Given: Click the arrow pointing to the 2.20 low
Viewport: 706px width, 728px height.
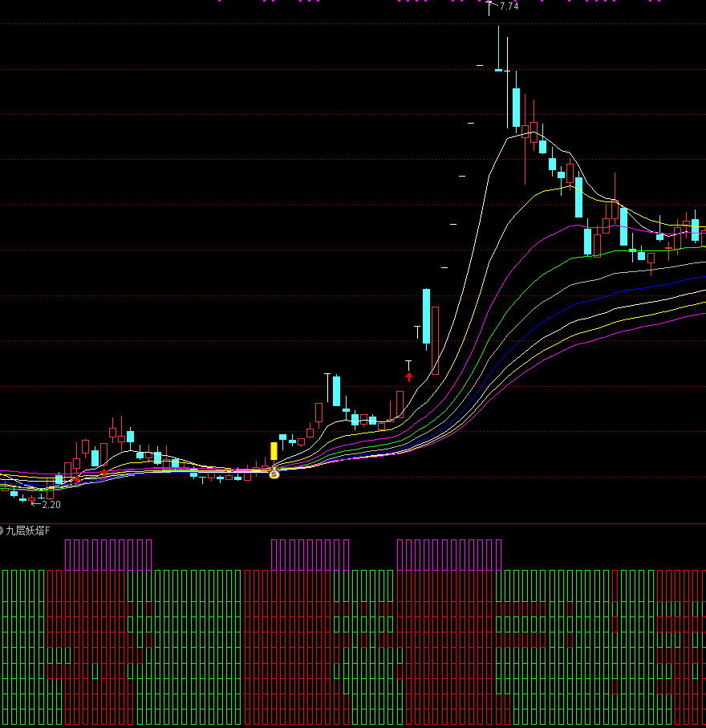Looking at the screenshot, I should click(x=35, y=505).
